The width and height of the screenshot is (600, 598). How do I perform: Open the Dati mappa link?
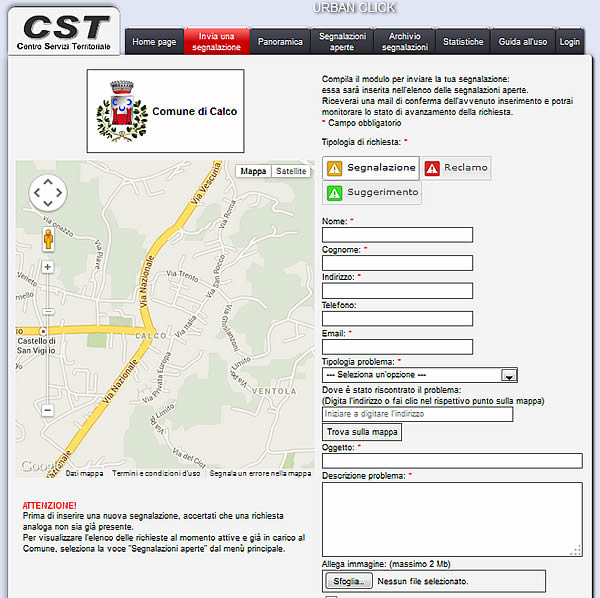[x=84, y=474]
